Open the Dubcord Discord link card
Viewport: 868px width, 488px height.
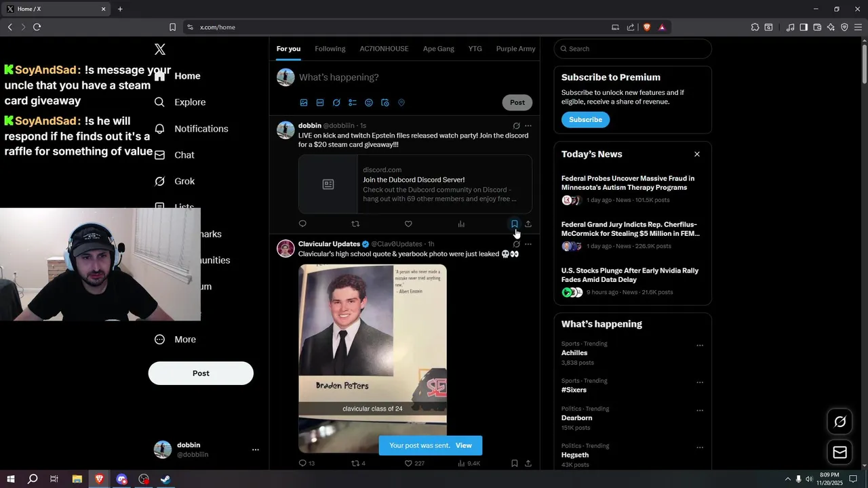415,184
